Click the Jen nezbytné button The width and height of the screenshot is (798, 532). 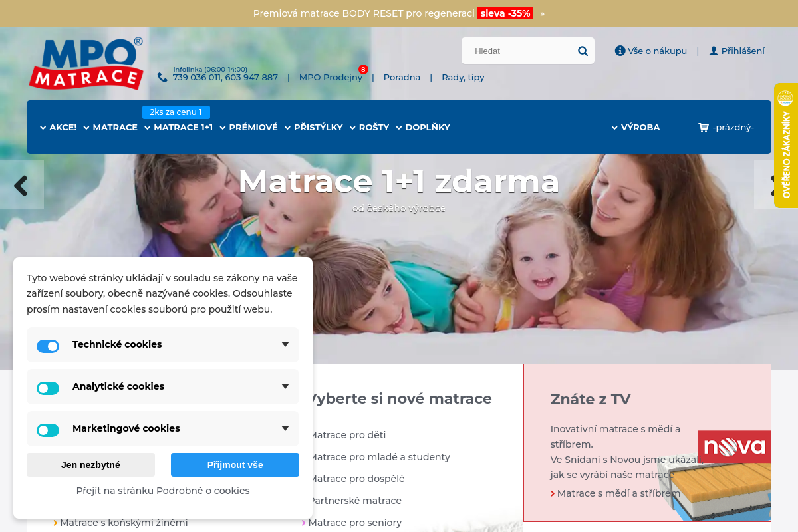point(90,465)
